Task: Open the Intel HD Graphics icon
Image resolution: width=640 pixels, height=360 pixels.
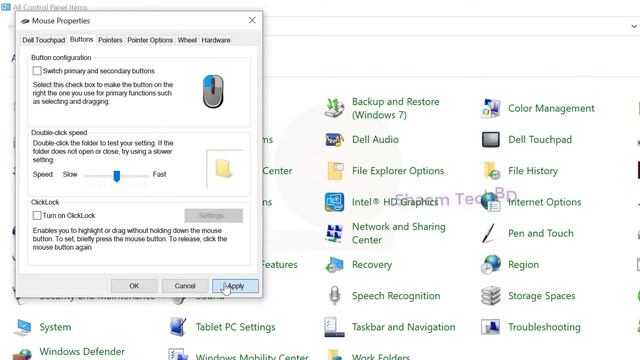Action: pyautogui.click(x=334, y=202)
